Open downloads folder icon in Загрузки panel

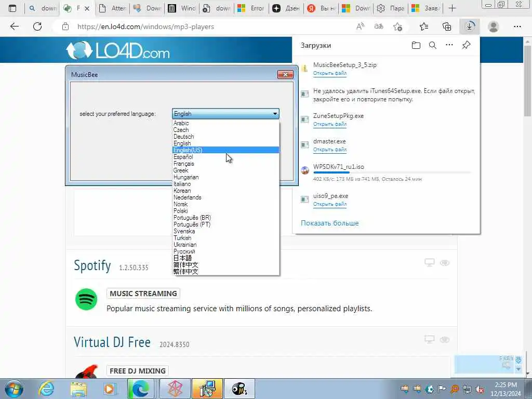(x=416, y=45)
